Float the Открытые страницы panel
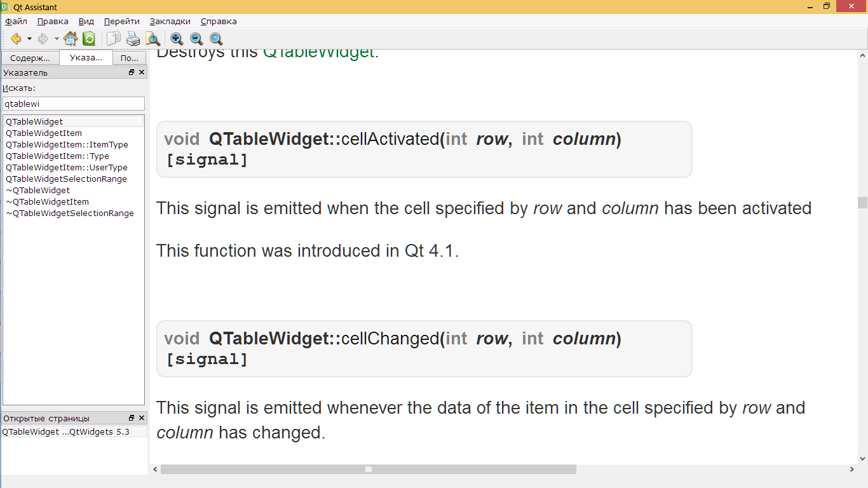This screenshot has width=868, height=488. (x=132, y=418)
